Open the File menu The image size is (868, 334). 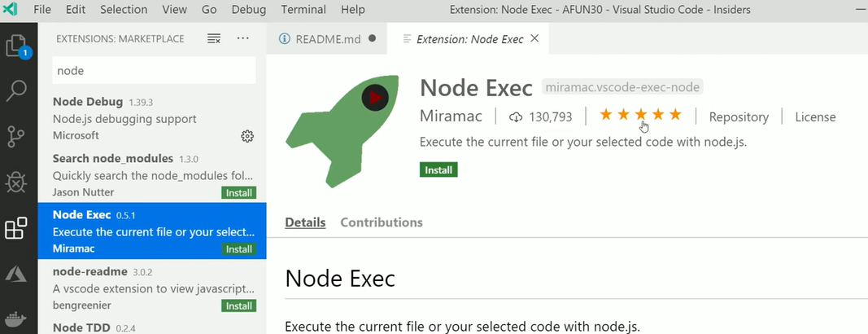(42, 10)
